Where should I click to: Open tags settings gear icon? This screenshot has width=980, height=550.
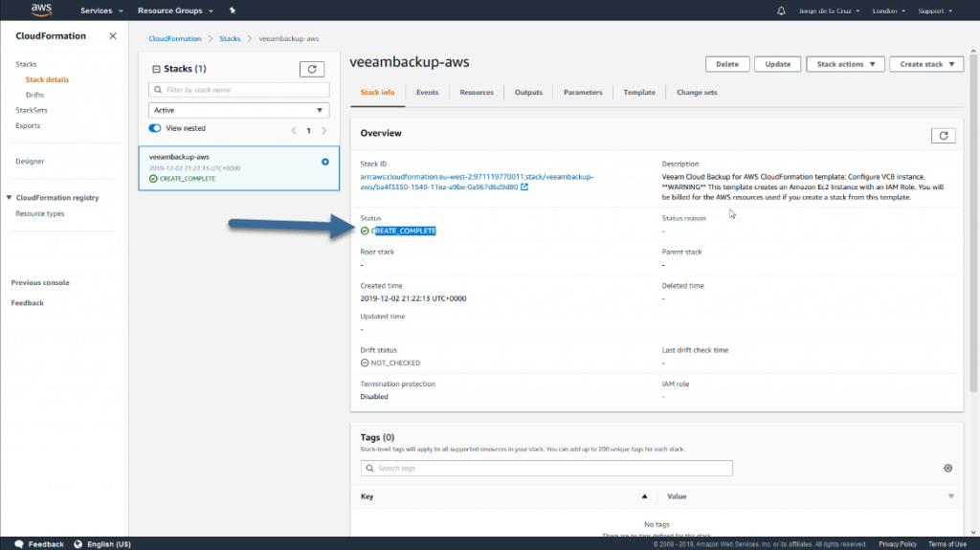(x=947, y=468)
